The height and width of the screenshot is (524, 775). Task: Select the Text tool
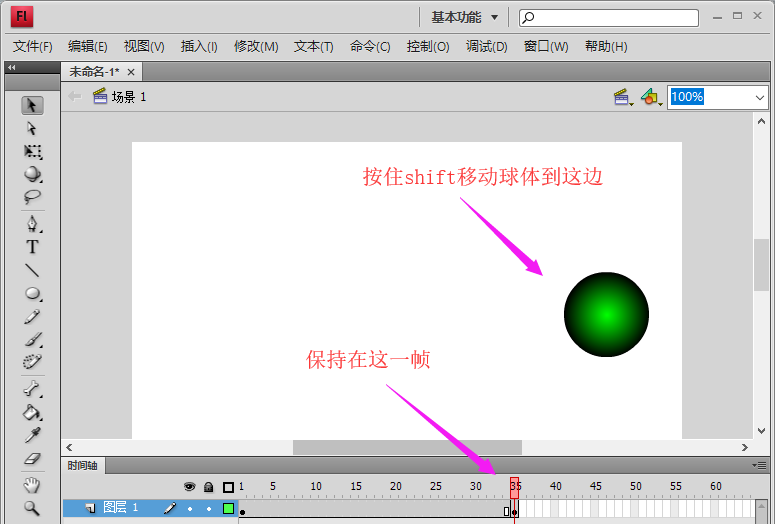click(32, 247)
